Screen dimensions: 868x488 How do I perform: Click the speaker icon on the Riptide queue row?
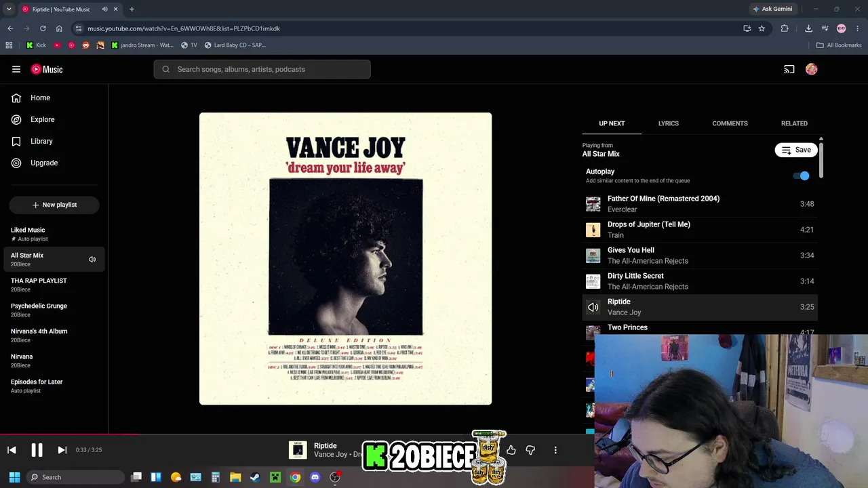(x=593, y=308)
